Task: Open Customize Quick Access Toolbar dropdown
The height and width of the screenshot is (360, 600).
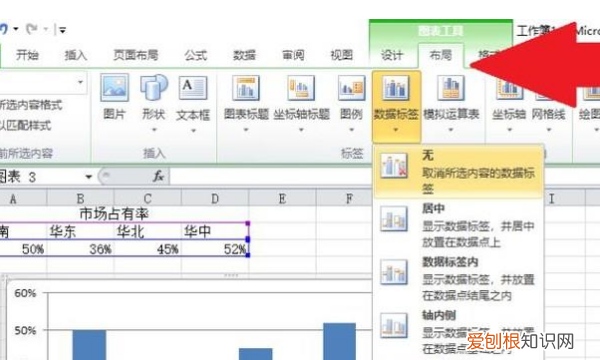Action: (62, 30)
